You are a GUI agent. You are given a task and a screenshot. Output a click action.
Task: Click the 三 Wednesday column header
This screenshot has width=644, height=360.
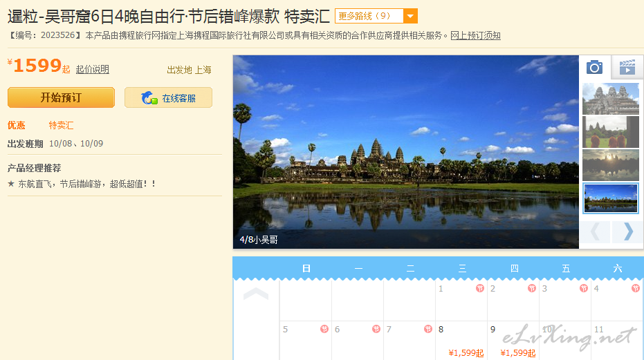pos(462,269)
